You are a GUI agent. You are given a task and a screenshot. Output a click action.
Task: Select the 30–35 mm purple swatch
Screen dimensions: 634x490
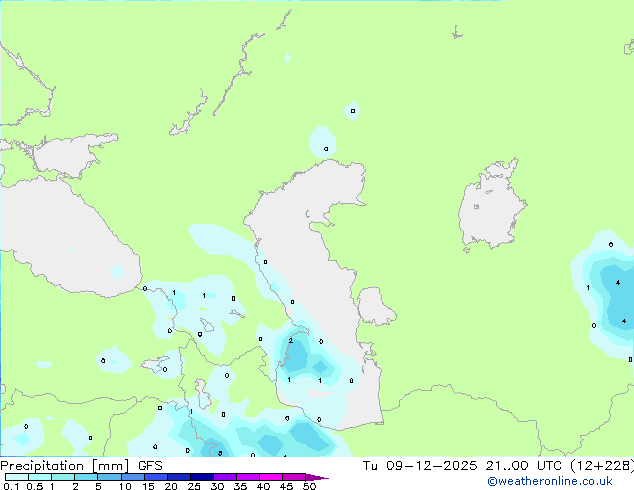(224, 477)
